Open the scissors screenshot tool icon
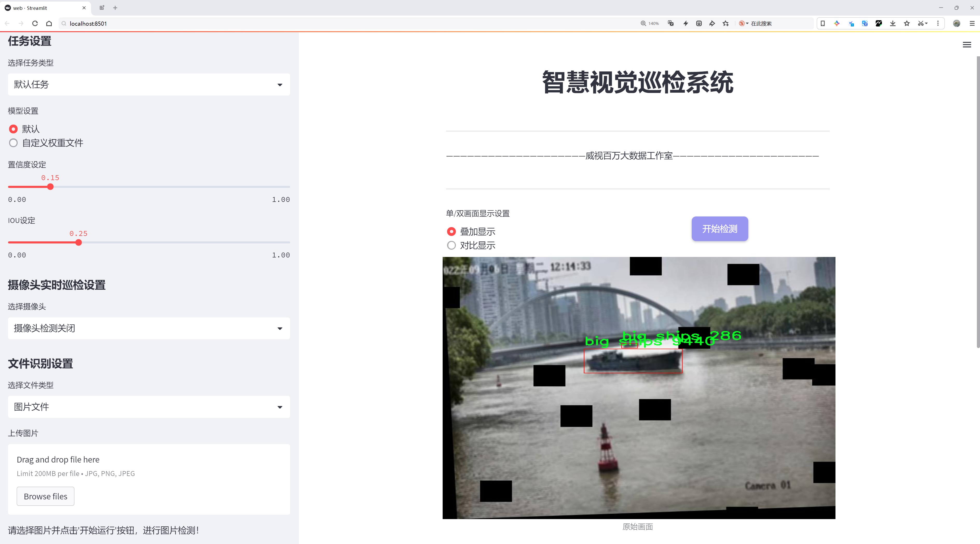The height and width of the screenshot is (544, 980). click(x=920, y=24)
